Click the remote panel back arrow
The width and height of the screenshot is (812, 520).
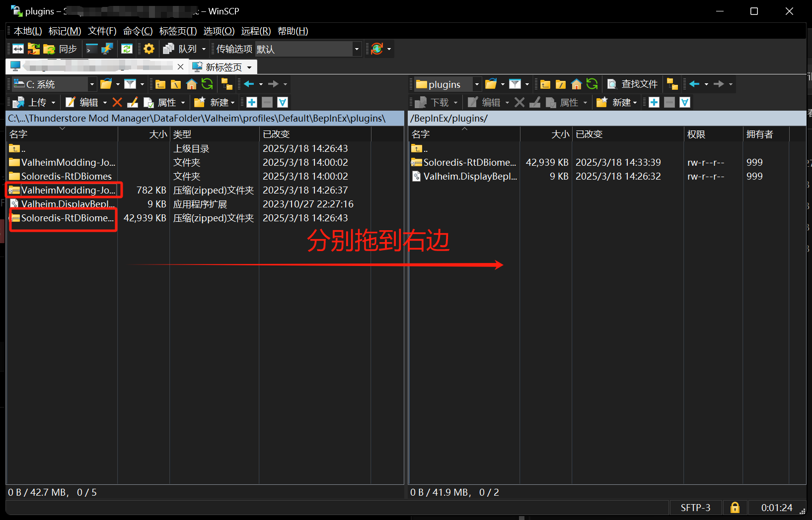[x=694, y=84]
